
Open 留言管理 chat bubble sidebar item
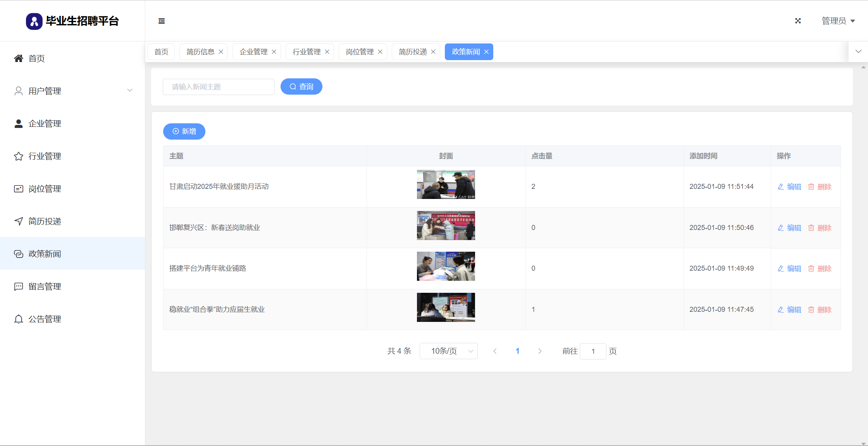coord(45,287)
